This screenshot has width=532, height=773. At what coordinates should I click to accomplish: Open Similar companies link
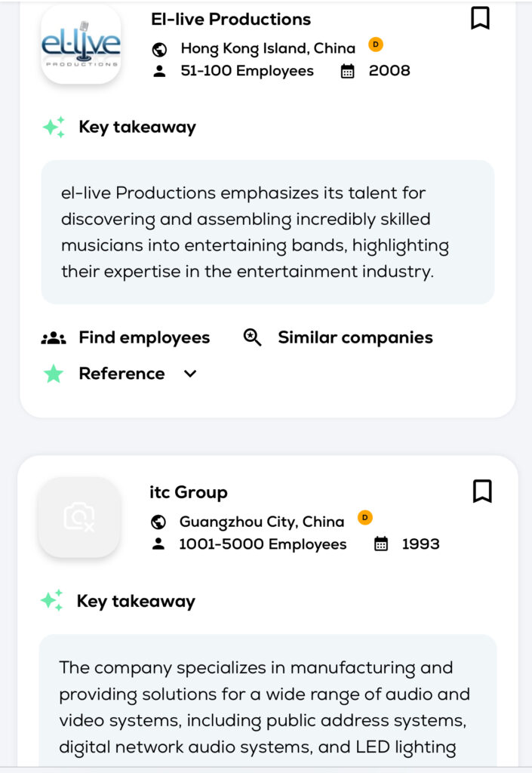[355, 337]
